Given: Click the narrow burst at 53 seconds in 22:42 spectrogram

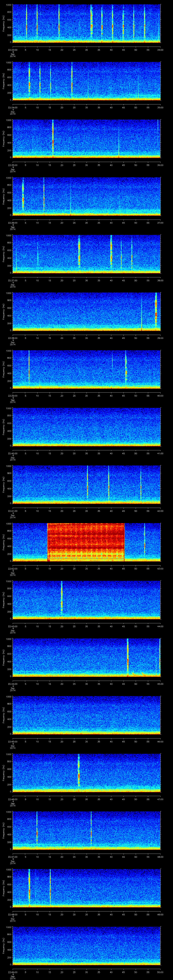Looking at the screenshot, I should coord(144,544).
